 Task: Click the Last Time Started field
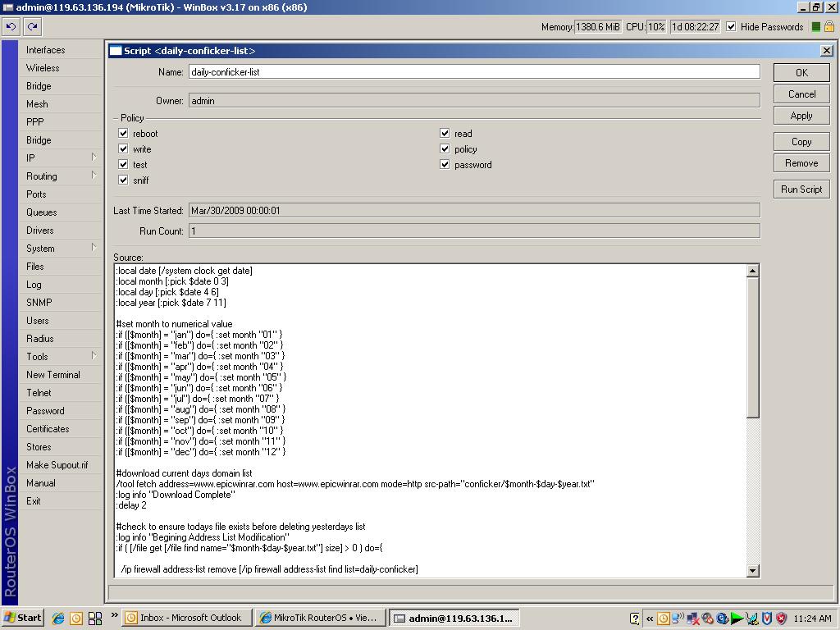474,211
